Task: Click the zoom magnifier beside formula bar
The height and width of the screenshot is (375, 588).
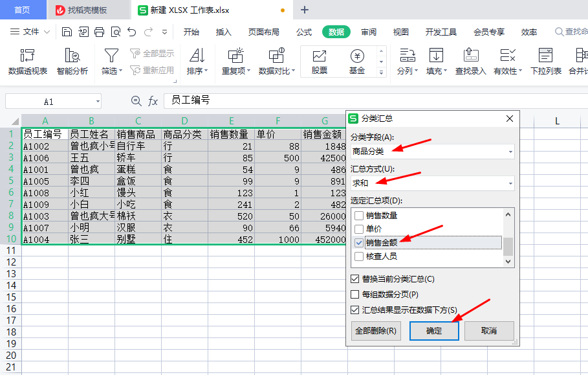Action: click(x=136, y=101)
